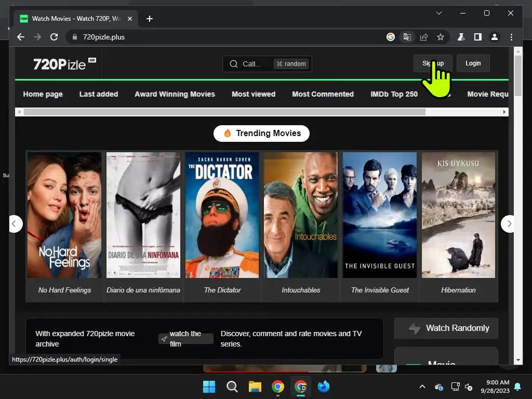Click the translate page icon
Image resolution: width=532 pixels, height=399 pixels.
[407, 37]
